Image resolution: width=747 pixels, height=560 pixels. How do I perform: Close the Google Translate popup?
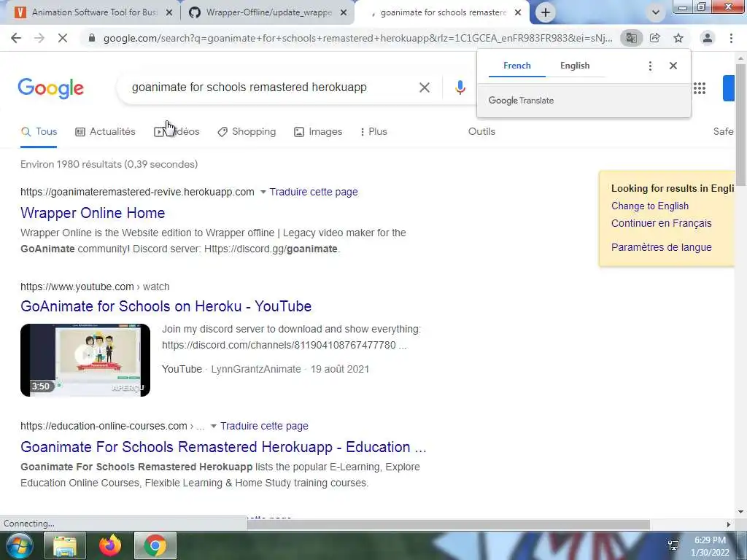coord(673,66)
